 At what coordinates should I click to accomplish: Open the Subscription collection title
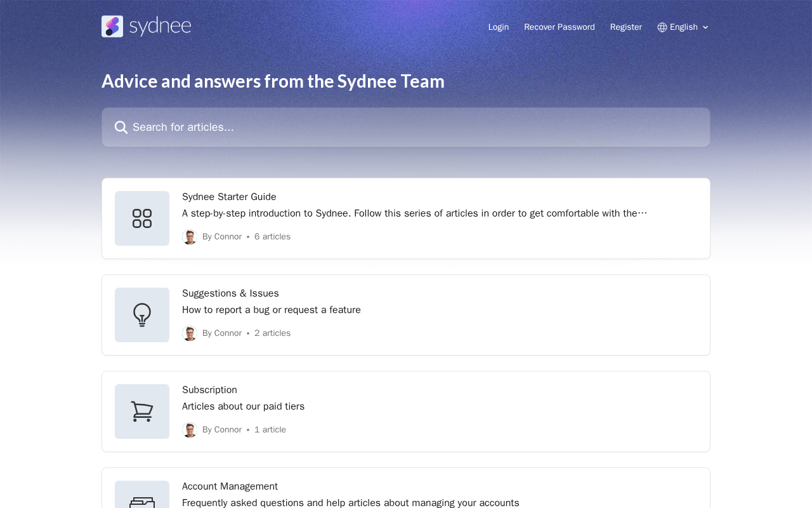click(x=209, y=390)
